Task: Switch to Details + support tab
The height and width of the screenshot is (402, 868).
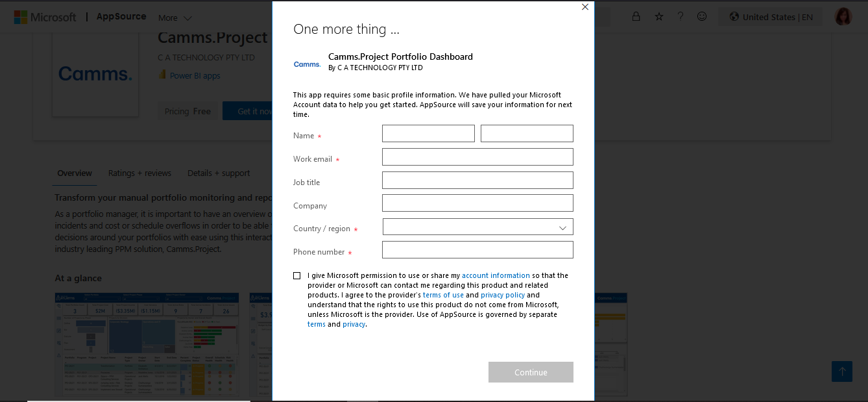Action: click(x=219, y=173)
